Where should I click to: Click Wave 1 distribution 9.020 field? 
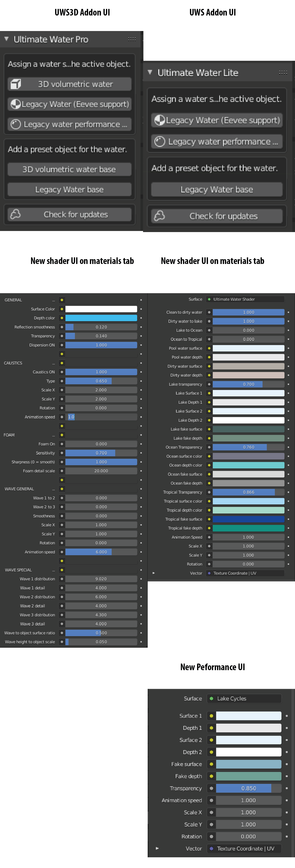coord(101,579)
